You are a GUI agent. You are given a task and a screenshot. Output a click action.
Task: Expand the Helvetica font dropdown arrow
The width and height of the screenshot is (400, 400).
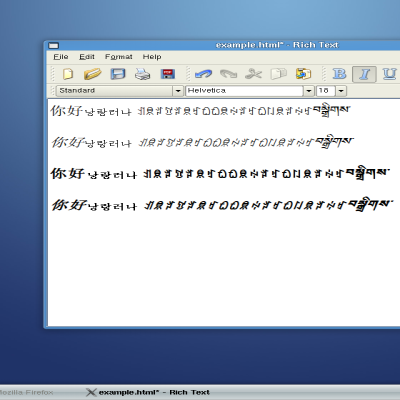(x=309, y=91)
